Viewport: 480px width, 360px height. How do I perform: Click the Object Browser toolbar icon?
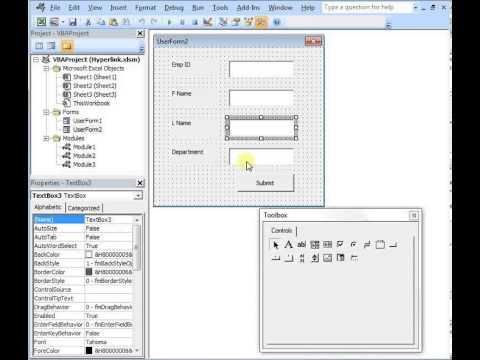click(248, 22)
